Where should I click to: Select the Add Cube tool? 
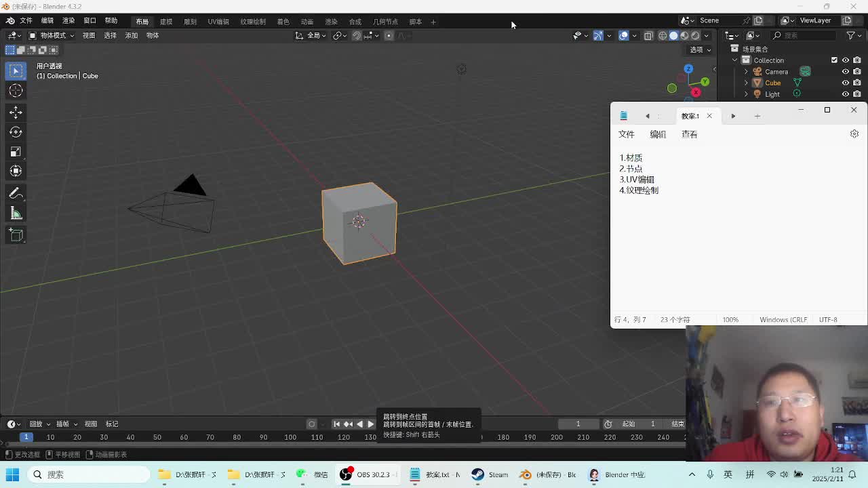point(16,235)
